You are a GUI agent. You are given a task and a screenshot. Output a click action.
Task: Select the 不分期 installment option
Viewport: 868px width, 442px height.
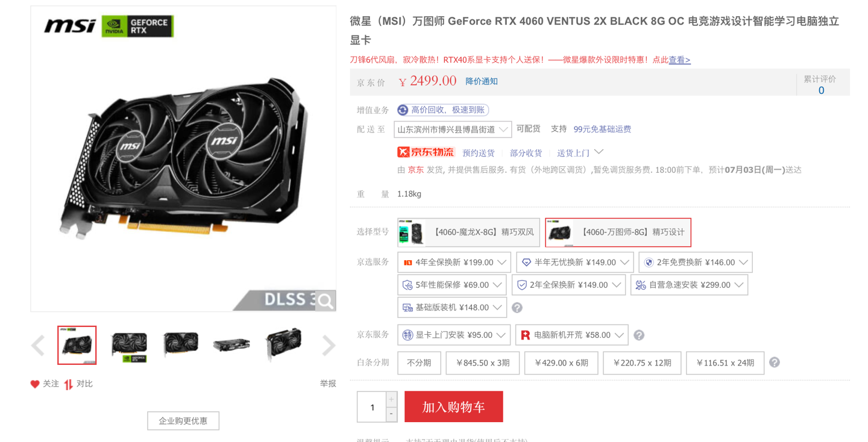(x=419, y=363)
